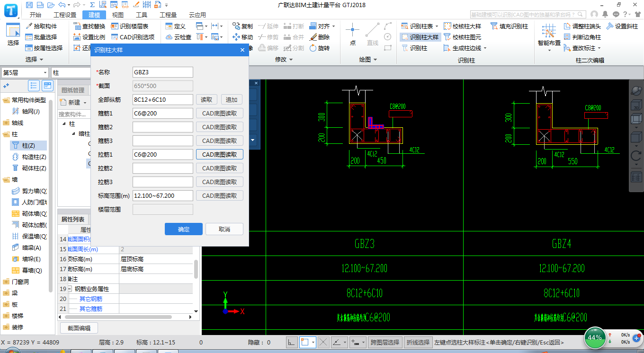Viewport: 644px width, 353px height.
Task: Click 追加 button beside 全部纵筋
Action: pyautogui.click(x=232, y=99)
